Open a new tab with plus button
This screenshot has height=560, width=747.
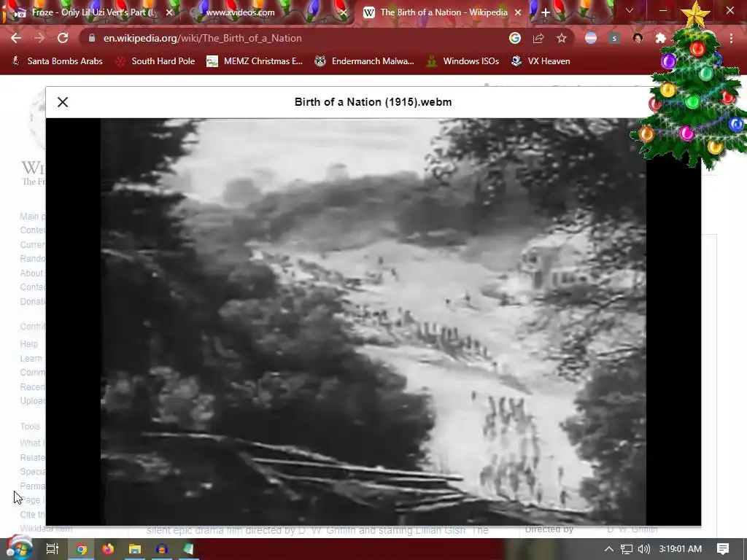click(x=546, y=12)
